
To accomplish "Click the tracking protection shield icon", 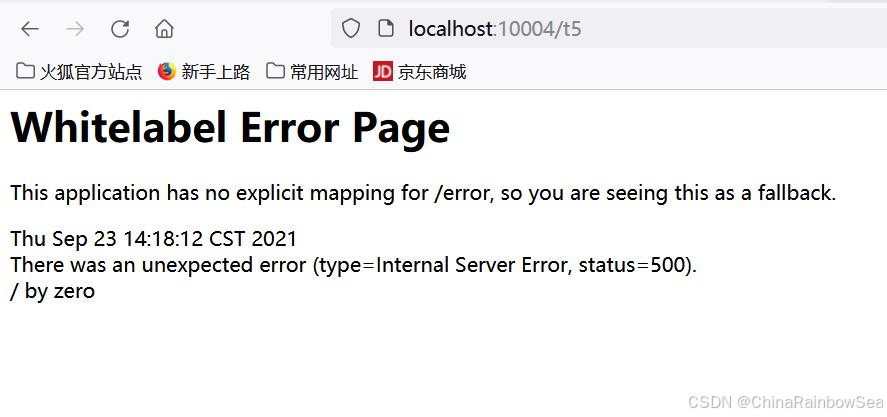I will tap(351, 28).
